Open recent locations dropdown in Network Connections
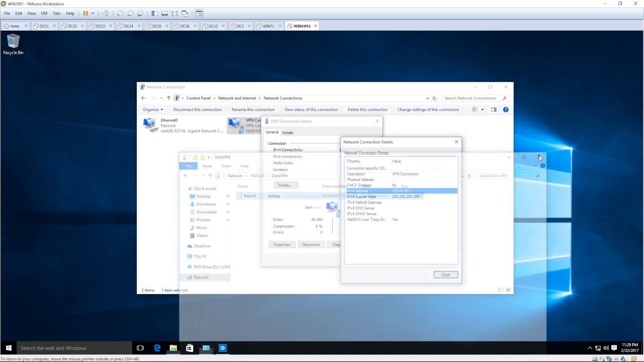 pos(161,98)
